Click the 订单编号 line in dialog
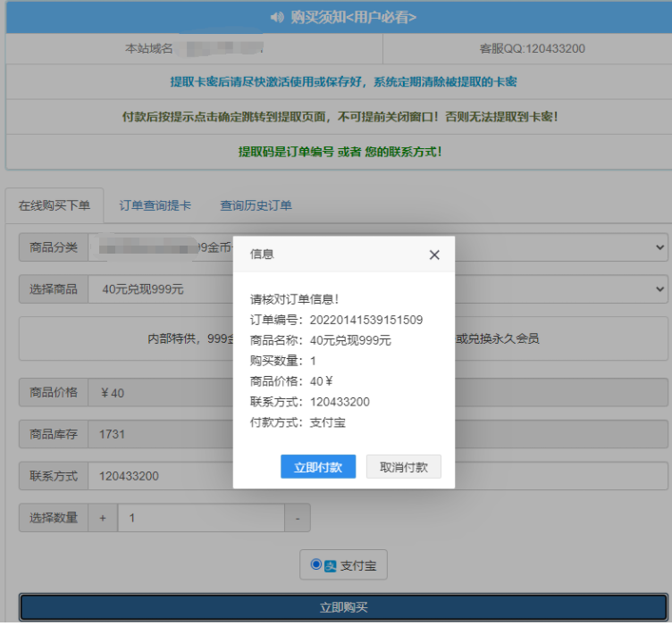 [336, 320]
